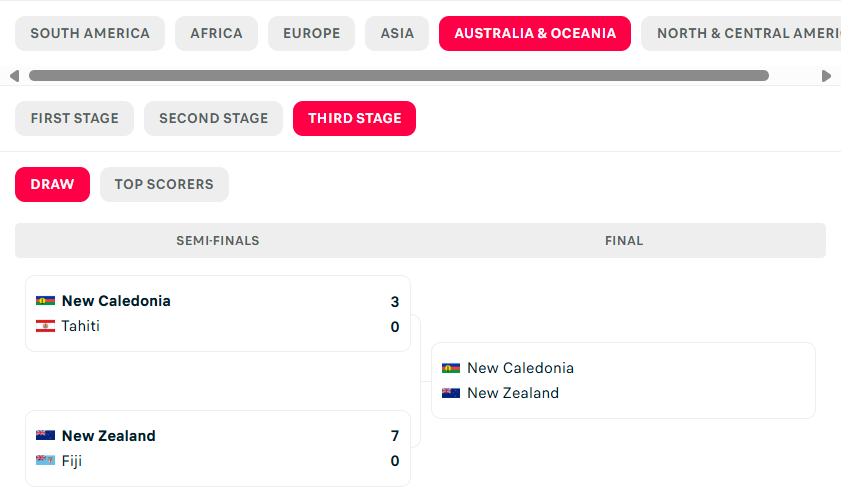The image size is (848, 497).
Task: Click left scroll arrow of tab bar
Action: point(15,76)
